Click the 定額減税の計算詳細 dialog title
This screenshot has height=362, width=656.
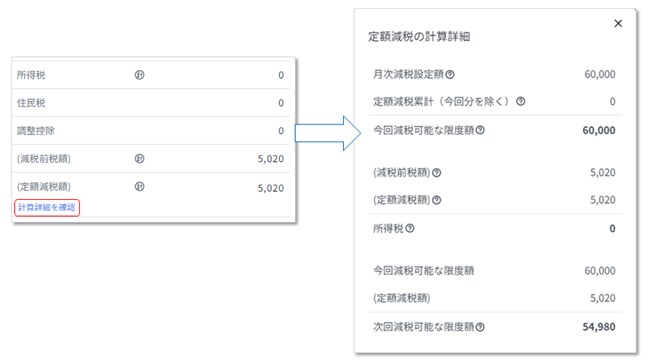(x=419, y=36)
